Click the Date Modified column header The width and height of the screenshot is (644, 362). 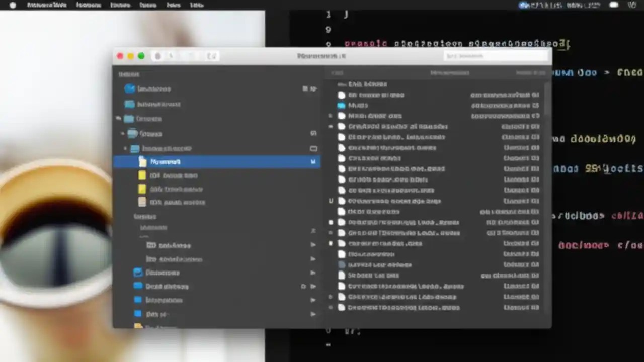[x=449, y=73]
